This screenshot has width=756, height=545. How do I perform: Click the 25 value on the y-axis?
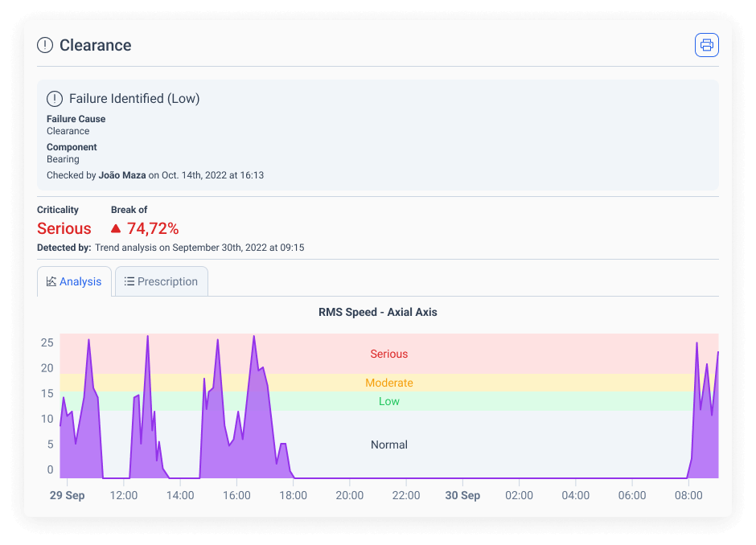pyautogui.click(x=47, y=342)
